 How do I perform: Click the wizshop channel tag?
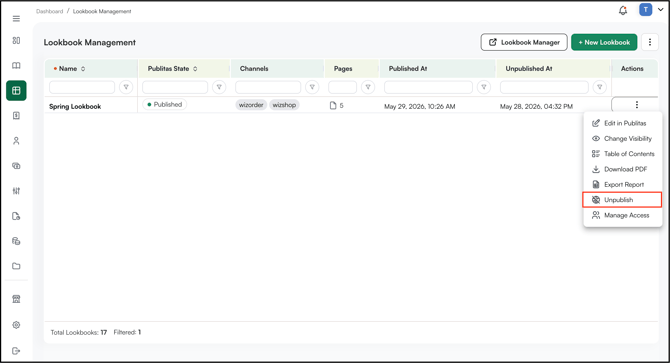pyautogui.click(x=284, y=105)
